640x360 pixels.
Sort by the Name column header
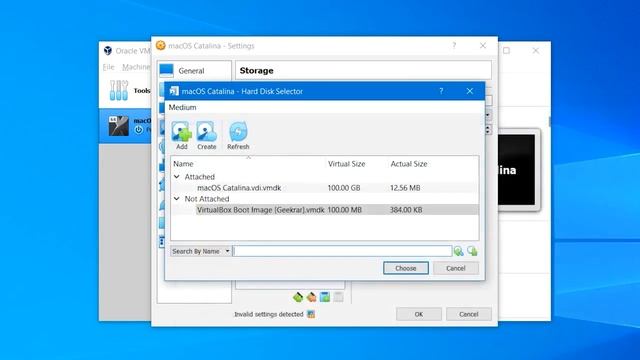pyautogui.click(x=183, y=164)
